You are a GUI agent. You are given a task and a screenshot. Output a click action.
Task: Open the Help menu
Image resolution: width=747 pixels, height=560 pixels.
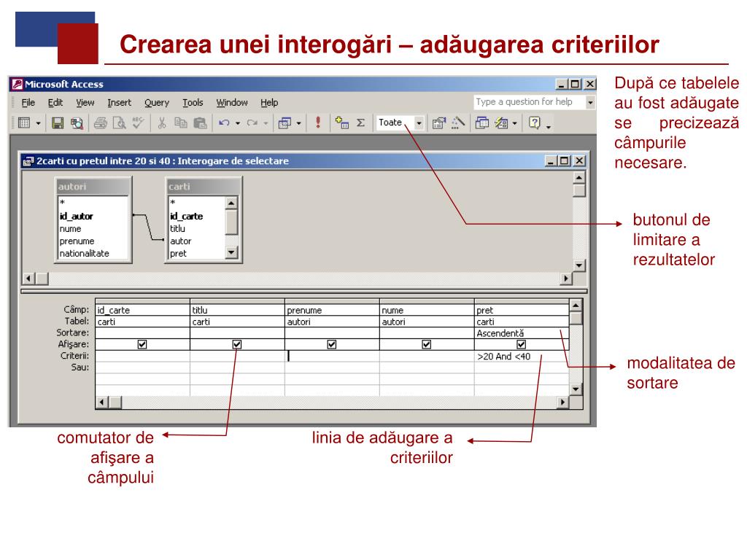(269, 102)
